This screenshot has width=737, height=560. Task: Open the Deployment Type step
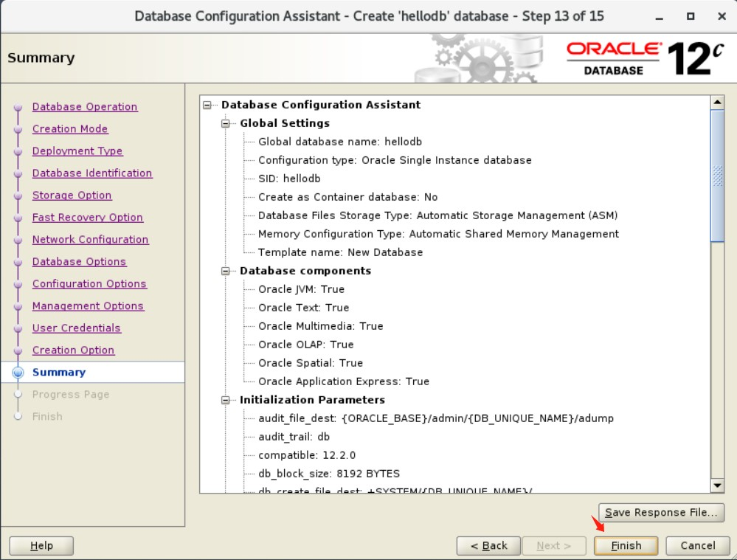[x=77, y=151]
